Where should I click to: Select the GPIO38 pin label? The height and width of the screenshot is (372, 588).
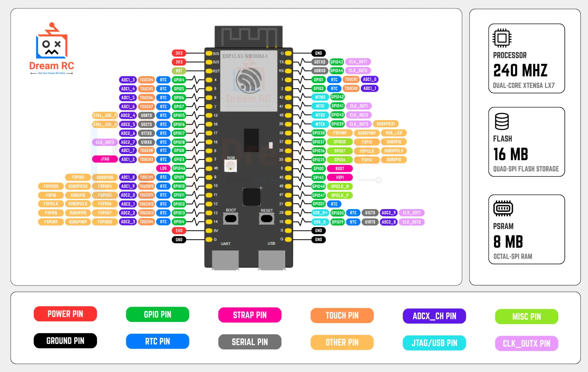click(318, 133)
